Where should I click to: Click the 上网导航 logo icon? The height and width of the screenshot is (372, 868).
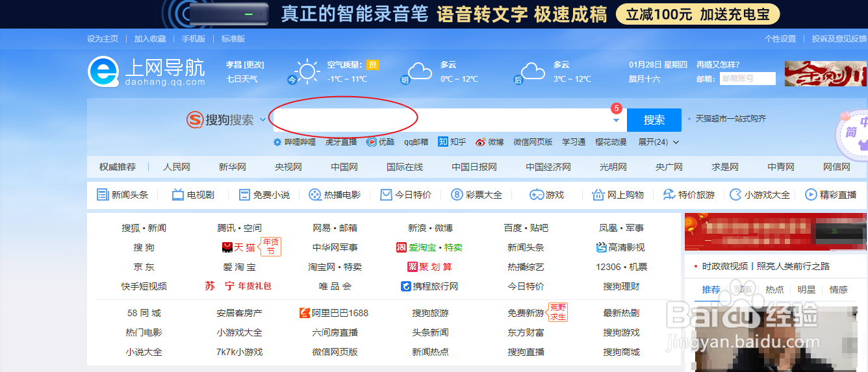(x=103, y=71)
